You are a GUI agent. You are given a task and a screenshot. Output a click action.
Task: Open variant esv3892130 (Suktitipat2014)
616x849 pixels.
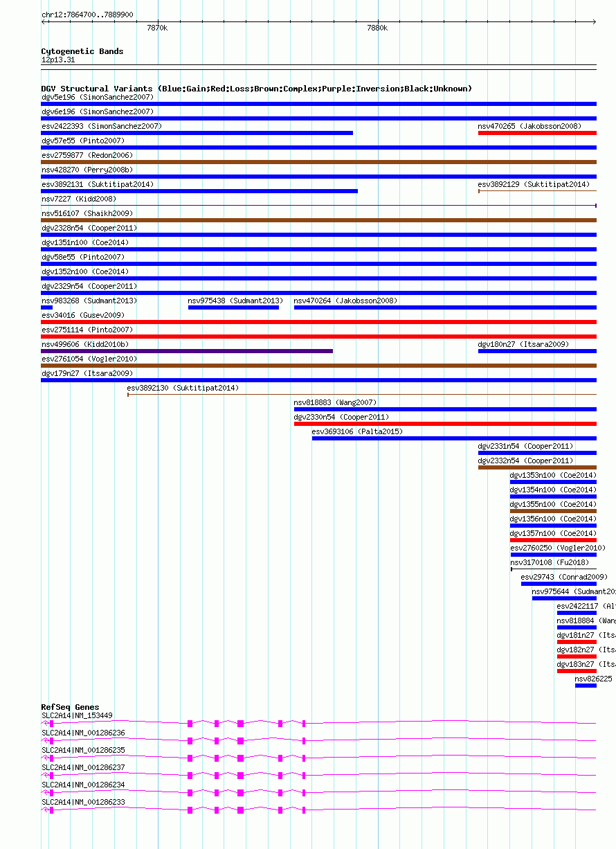pyautogui.click(x=183, y=388)
